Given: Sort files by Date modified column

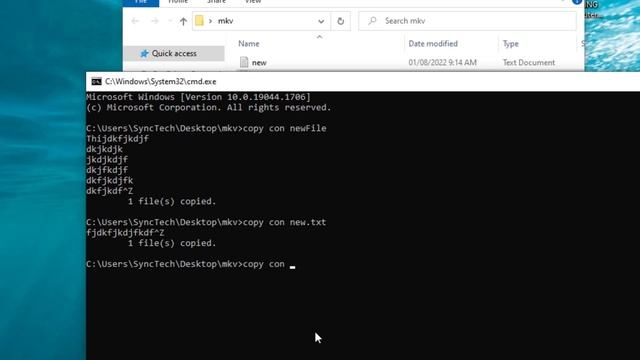Looking at the screenshot, I should 433,44.
